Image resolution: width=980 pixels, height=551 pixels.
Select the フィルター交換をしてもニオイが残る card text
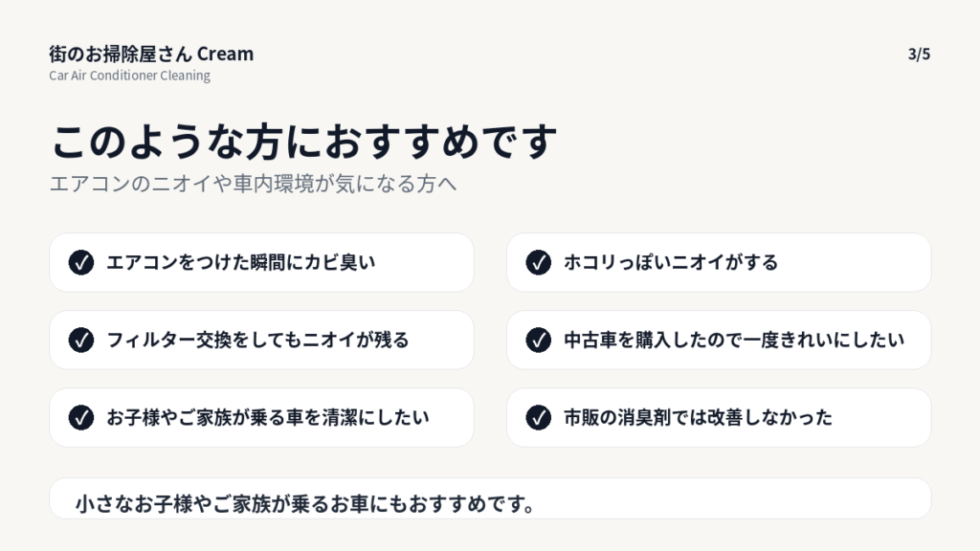tap(257, 340)
